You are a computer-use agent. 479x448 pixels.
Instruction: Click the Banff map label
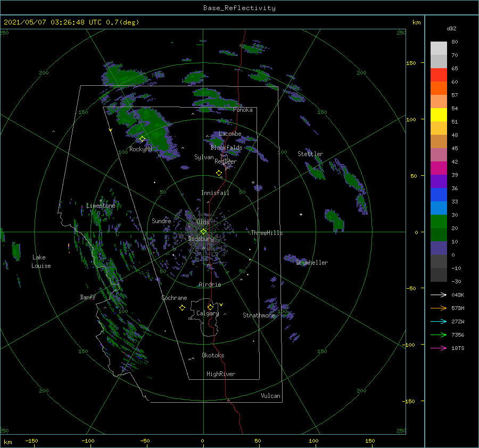(88, 297)
